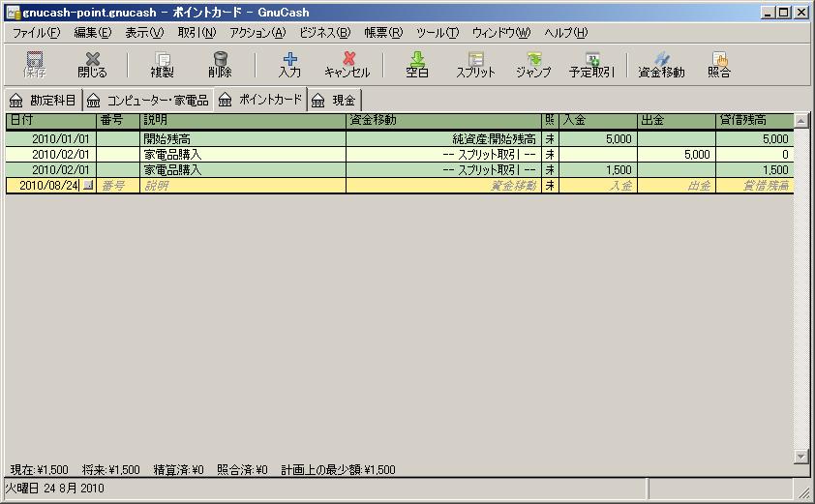Click the 保存 (Save) toolbar icon
This screenshot has height=504, width=815.
pos(34,65)
